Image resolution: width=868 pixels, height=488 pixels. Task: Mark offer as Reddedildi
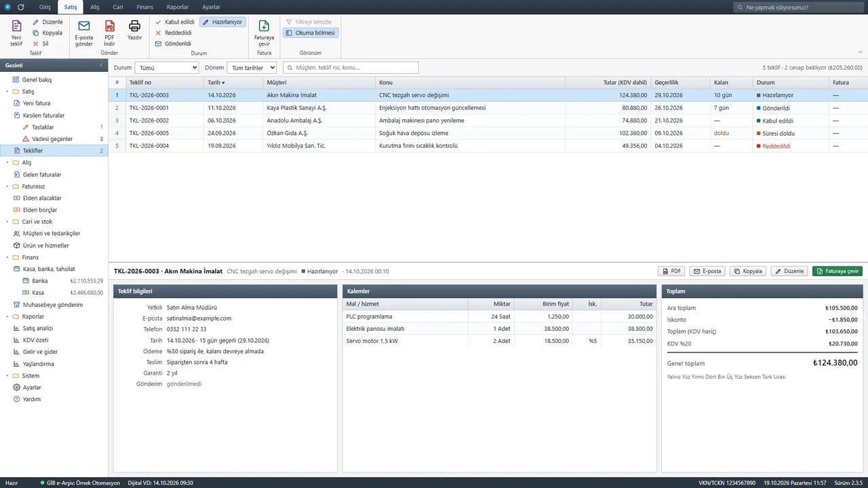pyautogui.click(x=174, y=33)
